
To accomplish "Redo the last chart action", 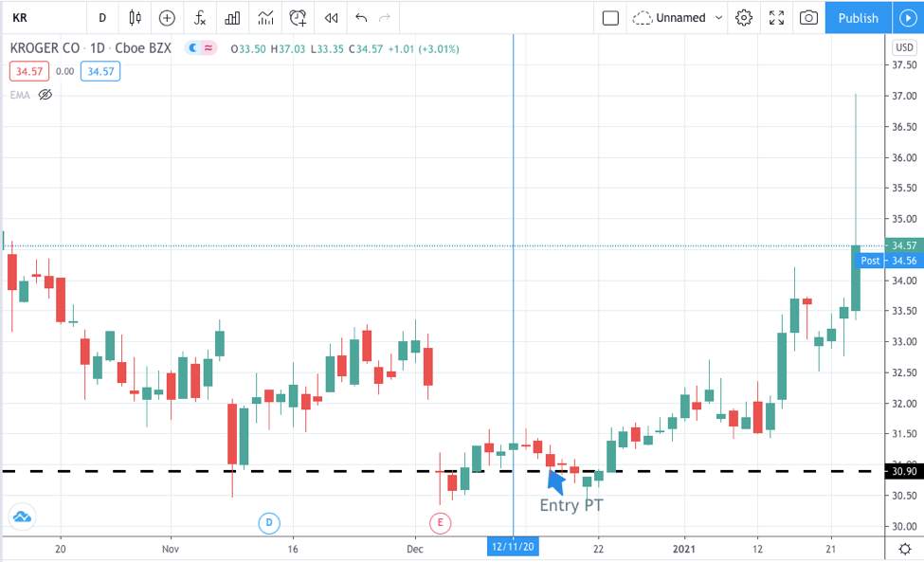I will point(385,18).
